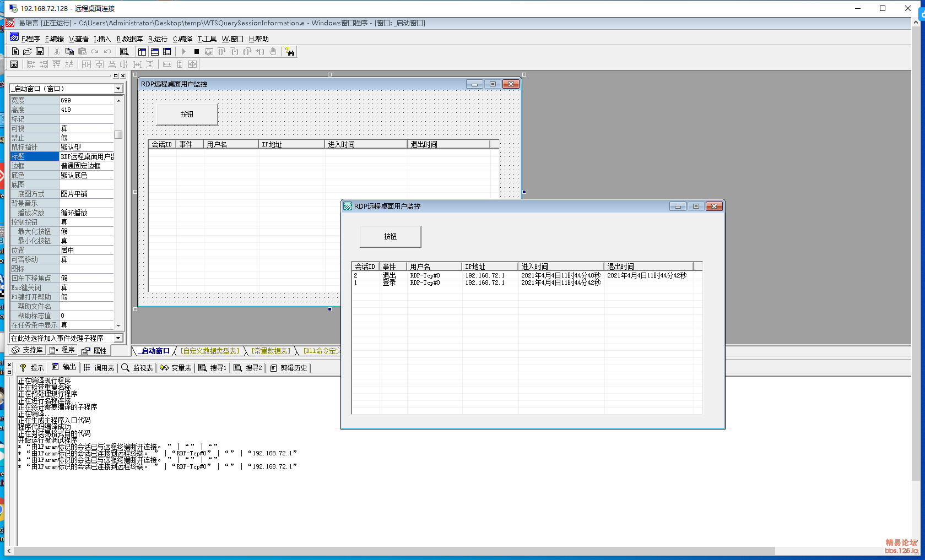925x560 pixels.
Task: Open the C.编译 menu
Action: click(x=182, y=39)
